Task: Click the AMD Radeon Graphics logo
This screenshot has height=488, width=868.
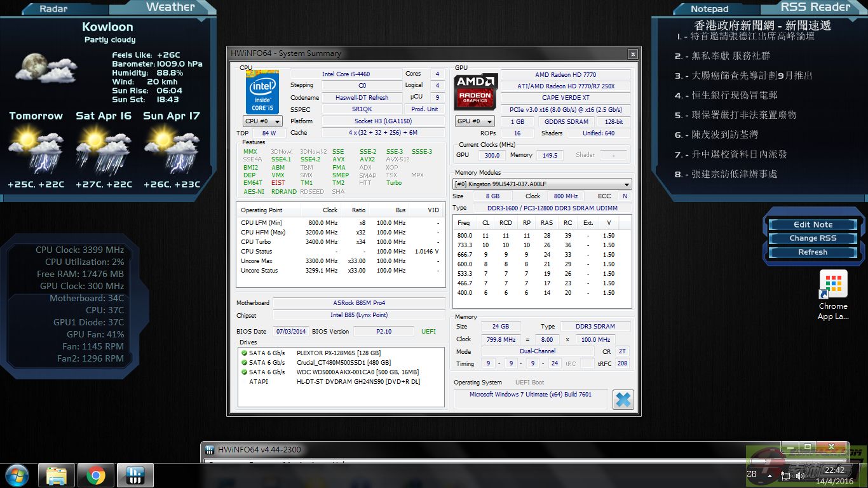Action: coord(475,91)
